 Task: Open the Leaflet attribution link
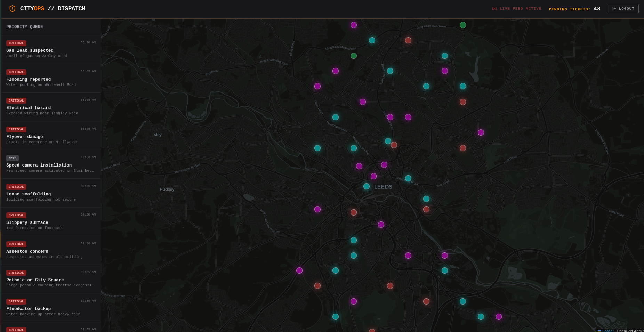[609, 331]
